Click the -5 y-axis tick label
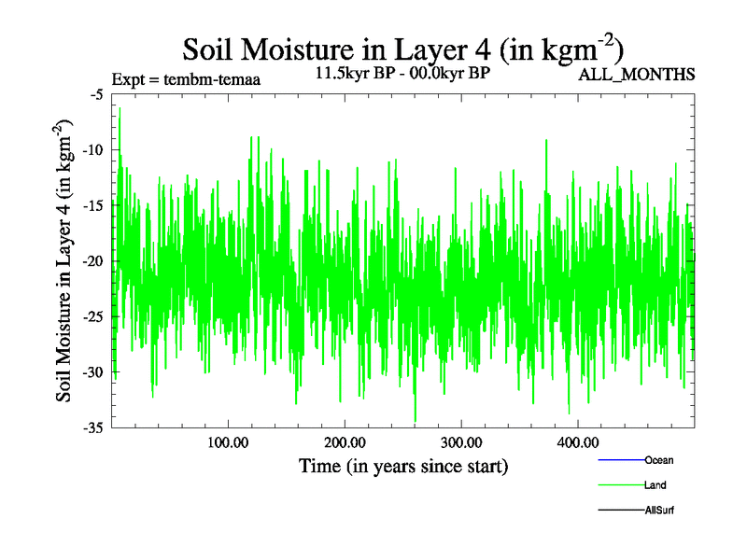747x560 pixels. point(96,94)
